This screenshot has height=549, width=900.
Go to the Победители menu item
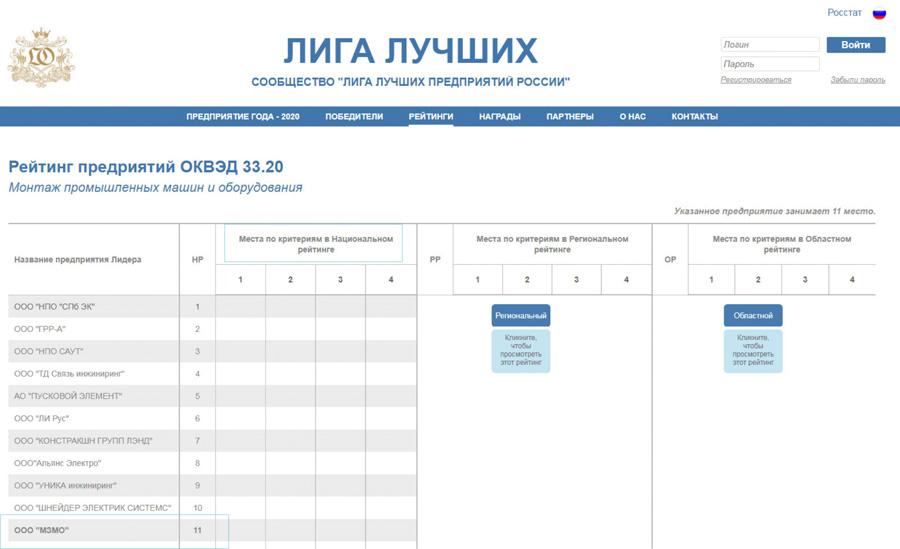click(354, 117)
